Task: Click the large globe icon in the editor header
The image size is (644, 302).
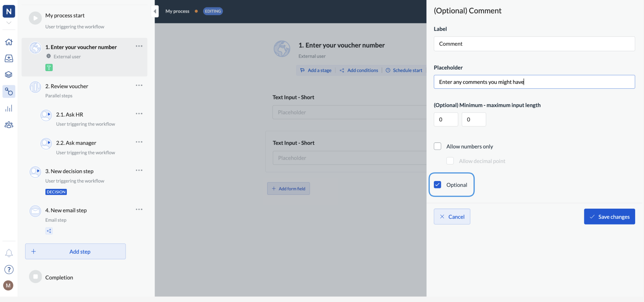Action: tap(282, 49)
